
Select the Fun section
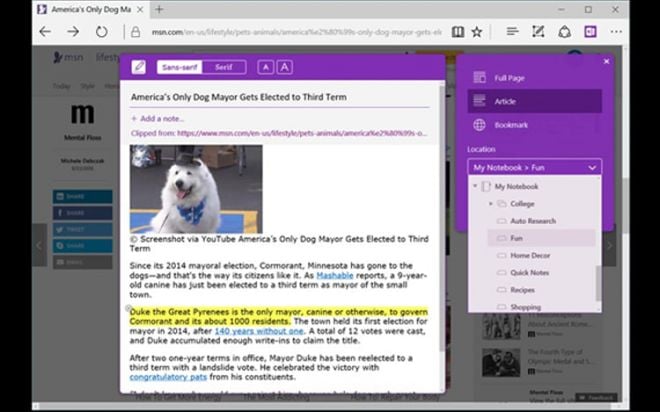coord(542,238)
